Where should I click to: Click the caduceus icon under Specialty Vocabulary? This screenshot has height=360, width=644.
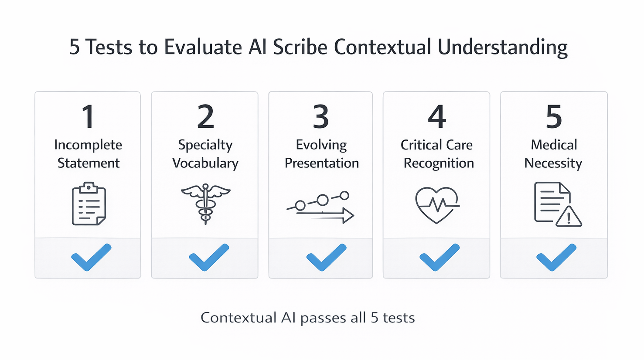click(205, 204)
